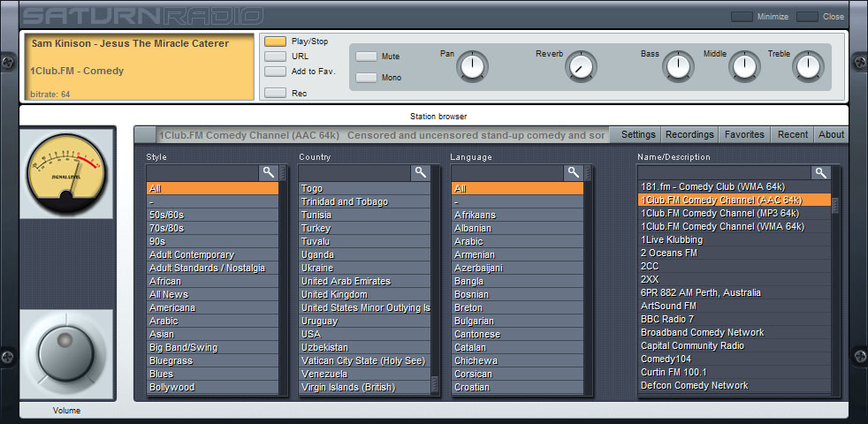Click the Pan knob
This screenshot has width=868, height=424.
pyautogui.click(x=473, y=65)
